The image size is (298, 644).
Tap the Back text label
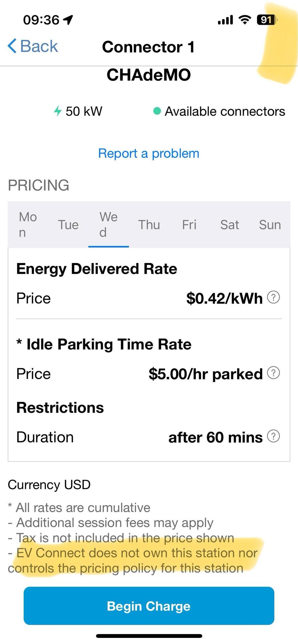[x=39, y=46]
